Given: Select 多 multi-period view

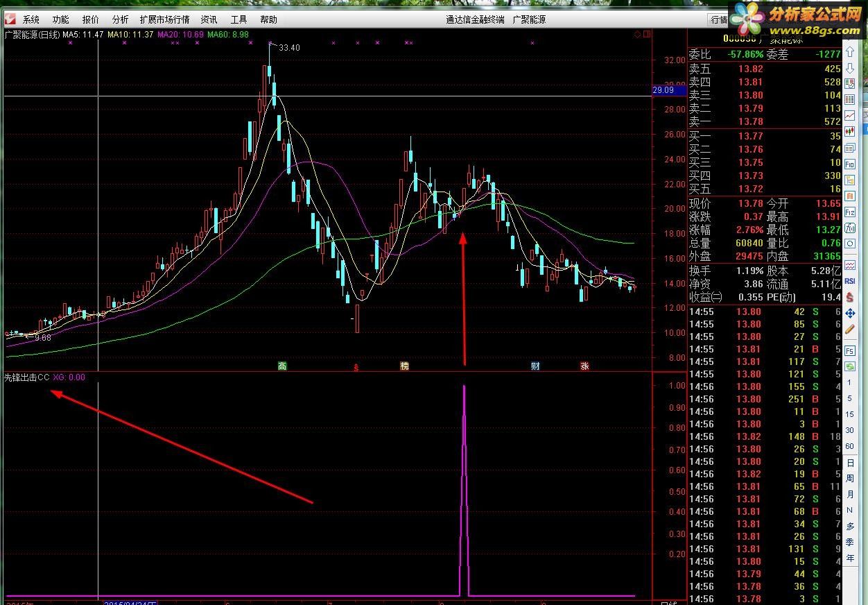Looking at the screenshot, I should [x=850, y=527].
